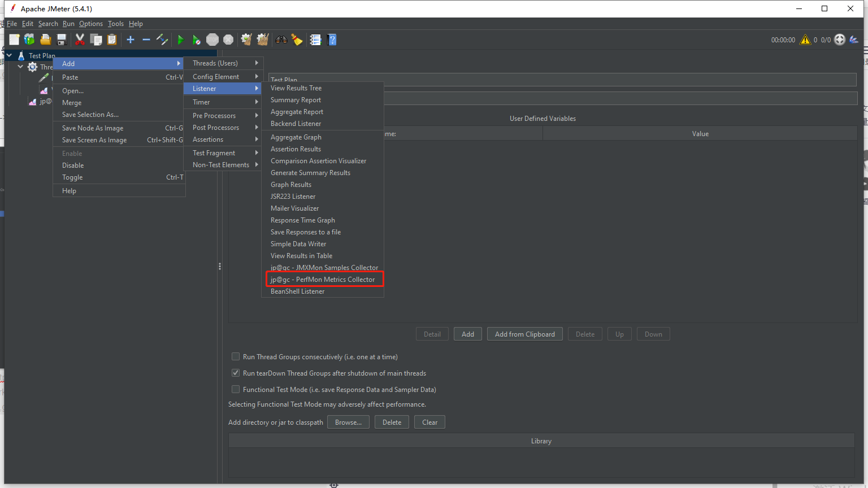Choose Save Selection As... in context menu
This screenshot has width=868, height=488.
pos(119,114)
